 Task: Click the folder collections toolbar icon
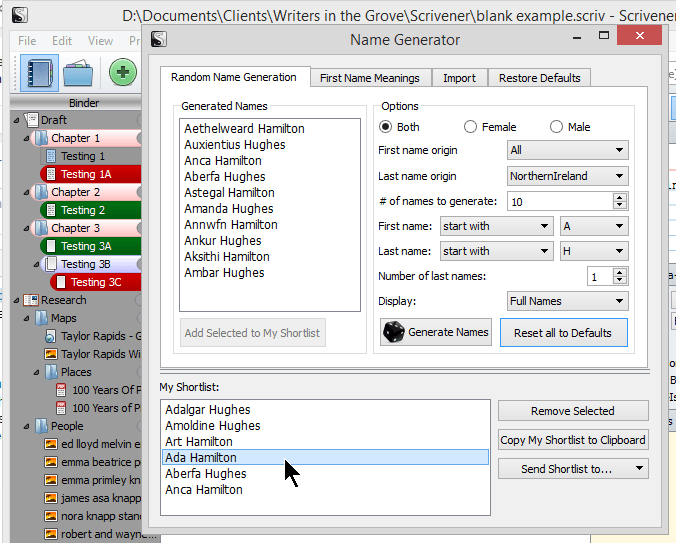pos(78,73)
